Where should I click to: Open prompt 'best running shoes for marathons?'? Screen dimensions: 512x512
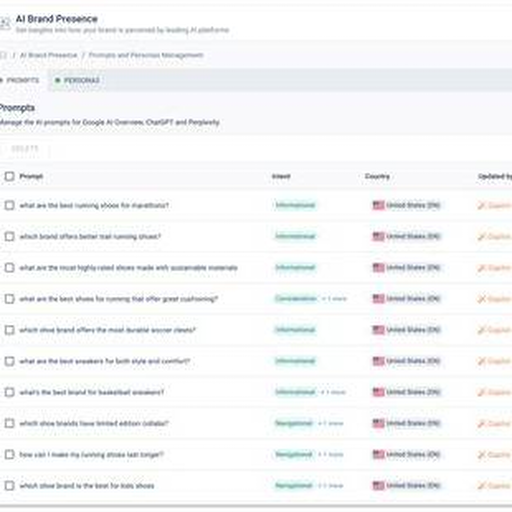pos(94,205)
